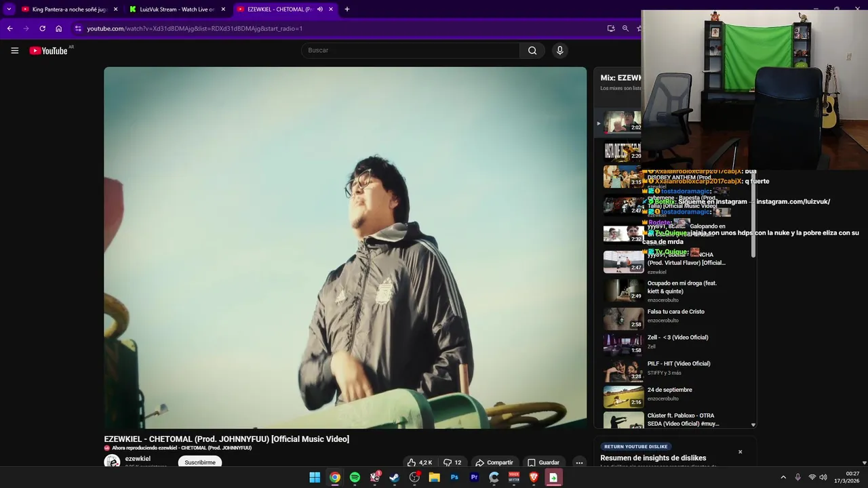Click the address bar URL
The width and height of the screenshot is (868, 488).
[195, 28]
